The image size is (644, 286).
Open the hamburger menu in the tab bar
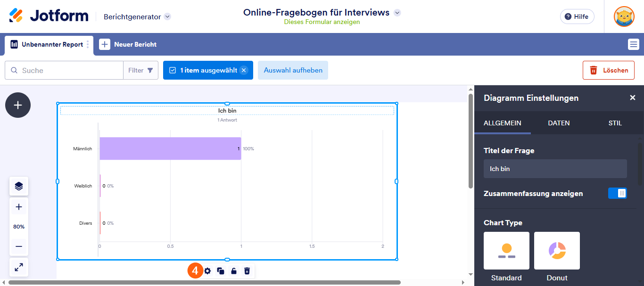633,44
